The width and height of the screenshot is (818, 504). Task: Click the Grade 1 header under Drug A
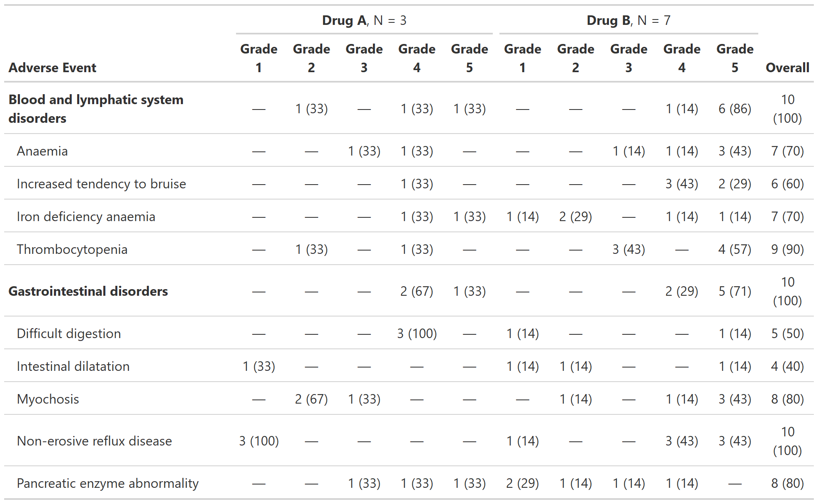coord(258,58)
